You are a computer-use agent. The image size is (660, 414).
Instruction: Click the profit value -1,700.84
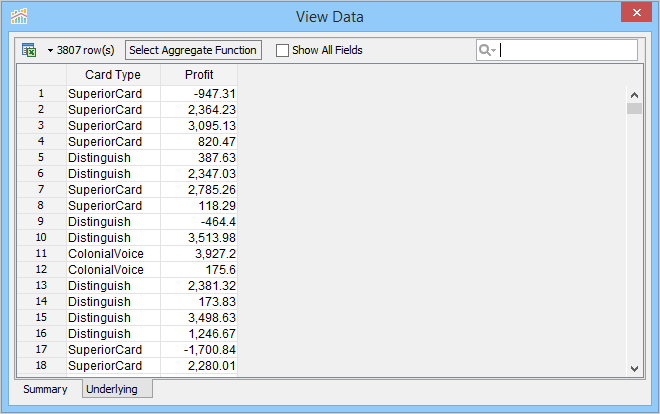tap(213, 350)
